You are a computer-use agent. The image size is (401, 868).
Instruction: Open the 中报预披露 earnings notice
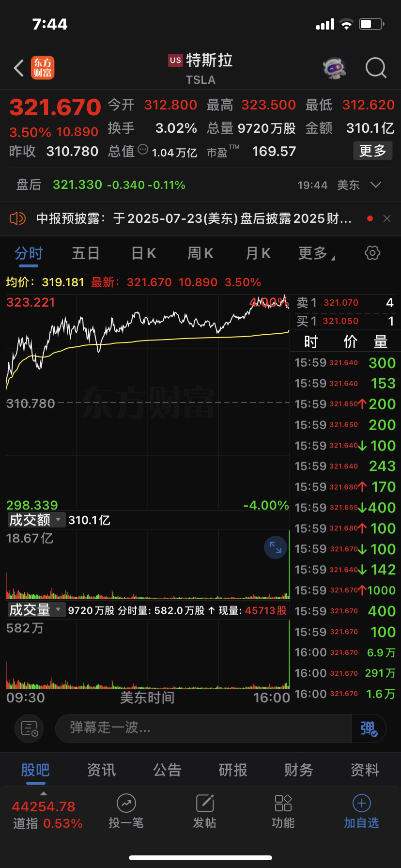pyautogui.click(x=194, y=218)
